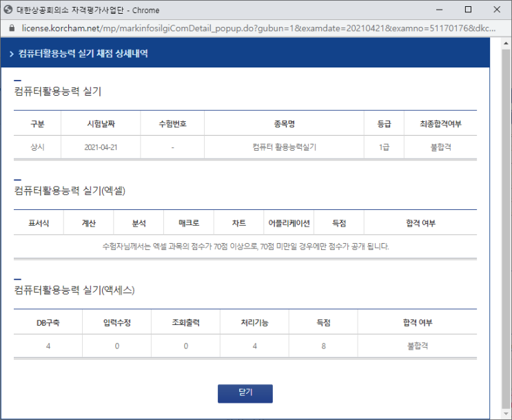Click the score 0 under 조회출력
This screenshot has height=420, width=512.
click(186, 346)
